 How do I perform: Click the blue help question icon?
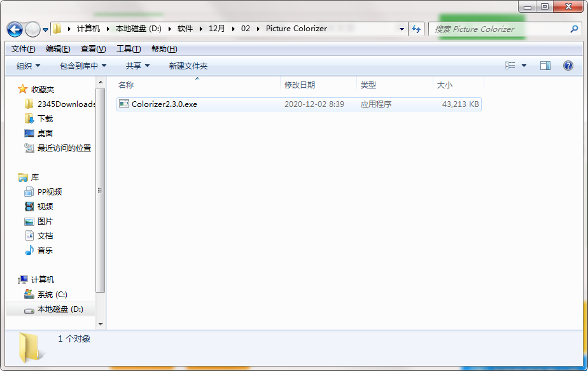tap(568, 66)
